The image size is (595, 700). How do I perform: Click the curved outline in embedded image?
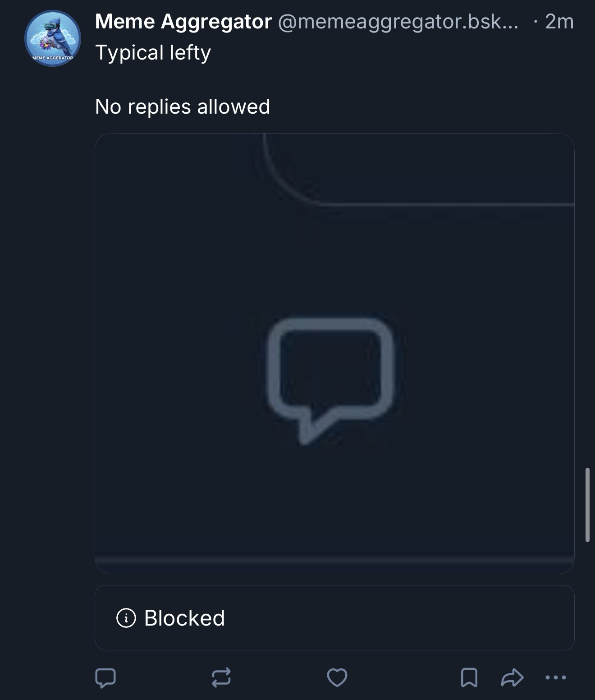point(418,170)
